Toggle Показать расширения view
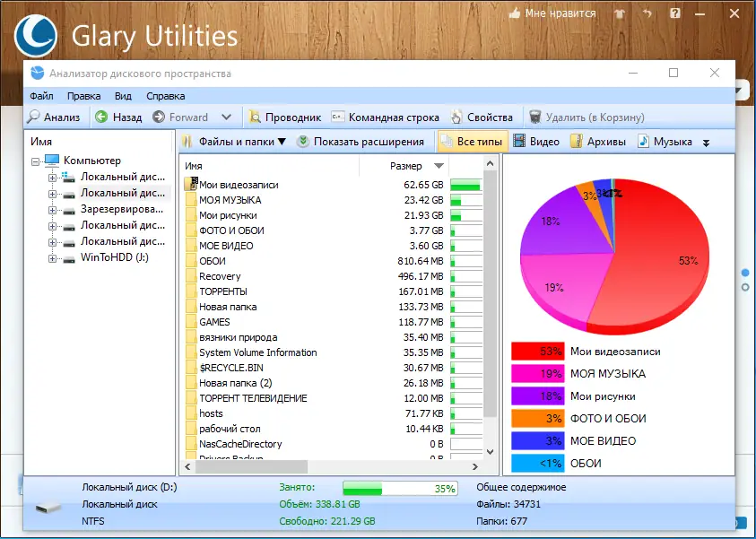756x539 pixels. tap(361, 142)
